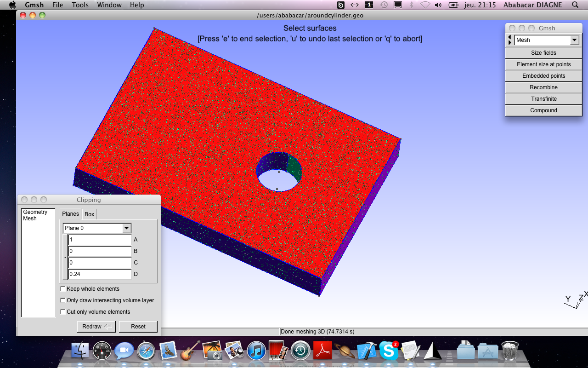Image resolution: width=588 pixels, height=368 pixels.
Task: Launch Adobe Acrobat from the dock
Action: (322, 351)
